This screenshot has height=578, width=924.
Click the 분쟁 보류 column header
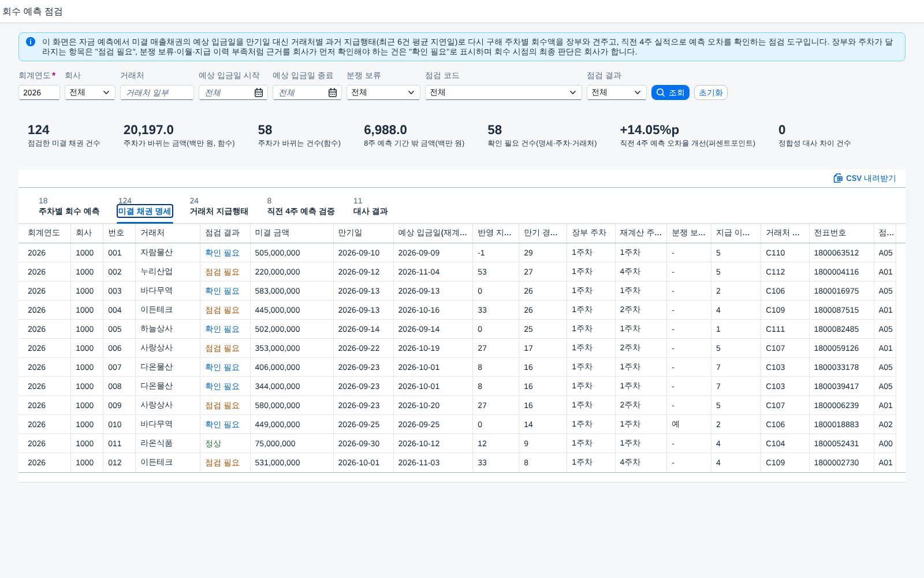tap(688, 233)
